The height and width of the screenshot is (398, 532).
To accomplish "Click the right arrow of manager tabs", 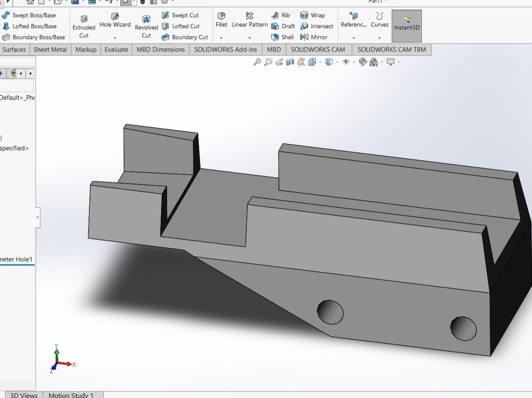I will click(x=30, y=73).
